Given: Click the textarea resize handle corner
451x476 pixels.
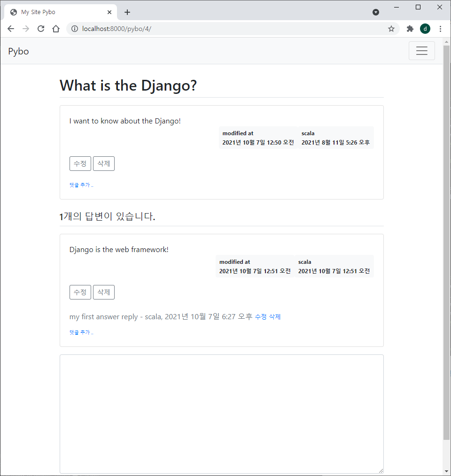Looking at the screenshot, I should (x=381, y=470).
